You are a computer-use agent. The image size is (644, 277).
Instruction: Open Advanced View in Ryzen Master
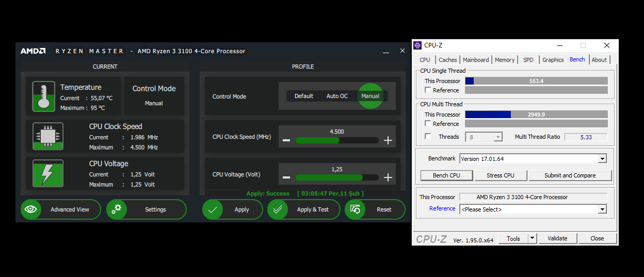pyautogui.click(x=60, y=209)
